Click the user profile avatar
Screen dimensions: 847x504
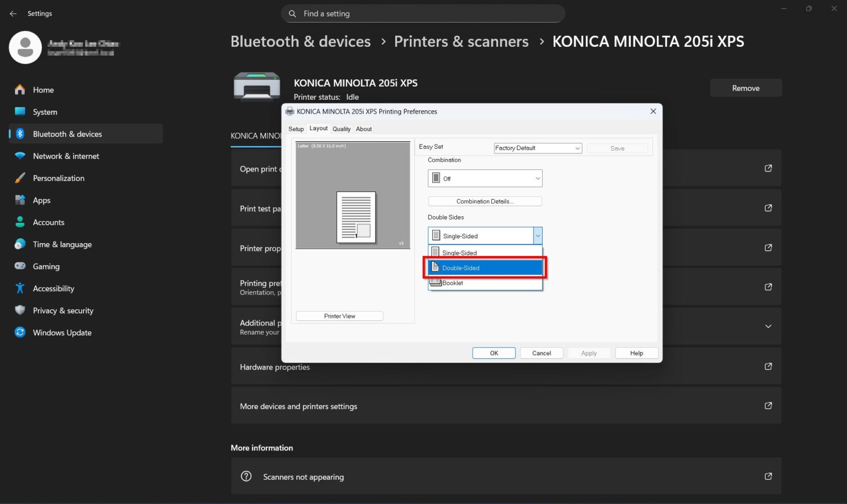[25, 47]
